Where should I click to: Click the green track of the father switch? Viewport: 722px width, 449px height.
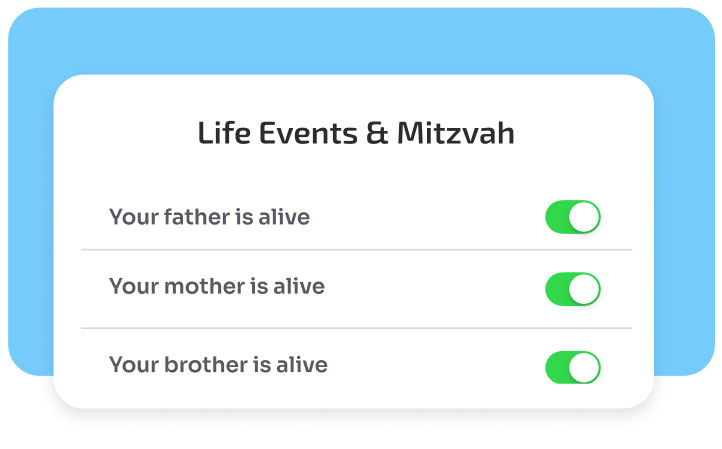click(x=557, y=217)
